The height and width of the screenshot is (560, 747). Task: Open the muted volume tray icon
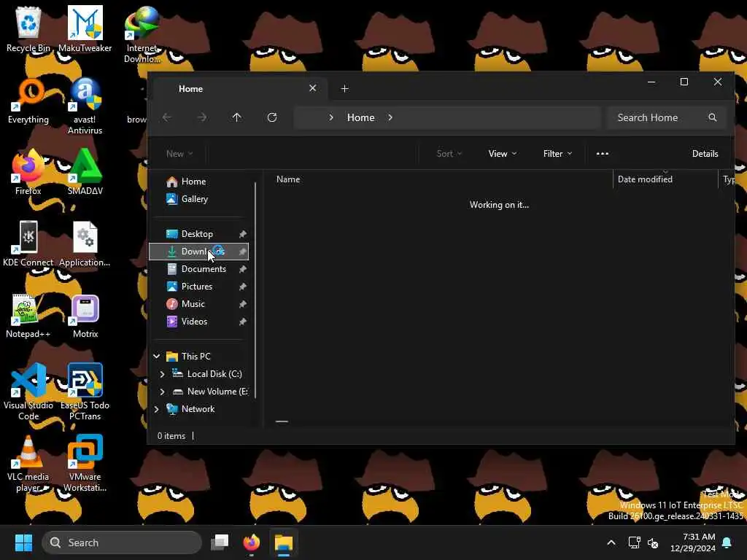[653, 542]
